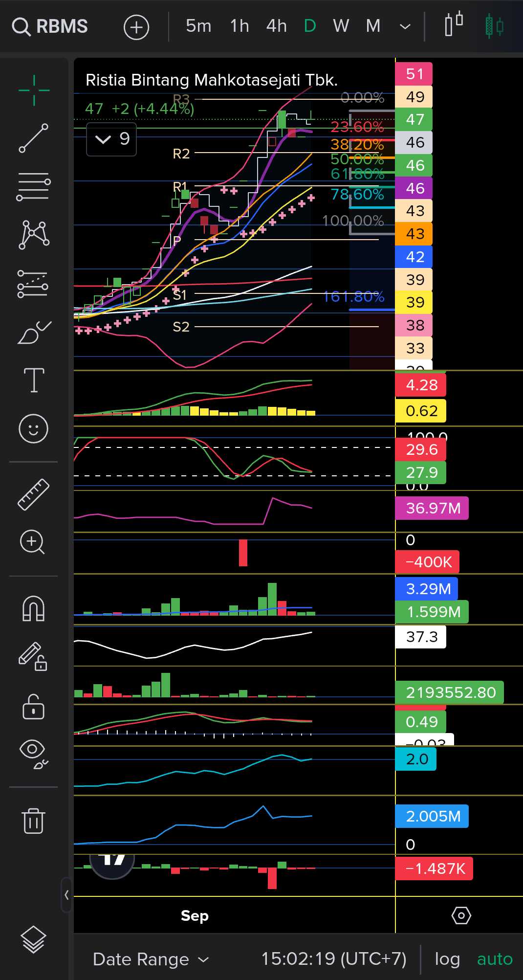
Task: Tap the 161.80% Fibonacci level label
Action: (353, 297)
